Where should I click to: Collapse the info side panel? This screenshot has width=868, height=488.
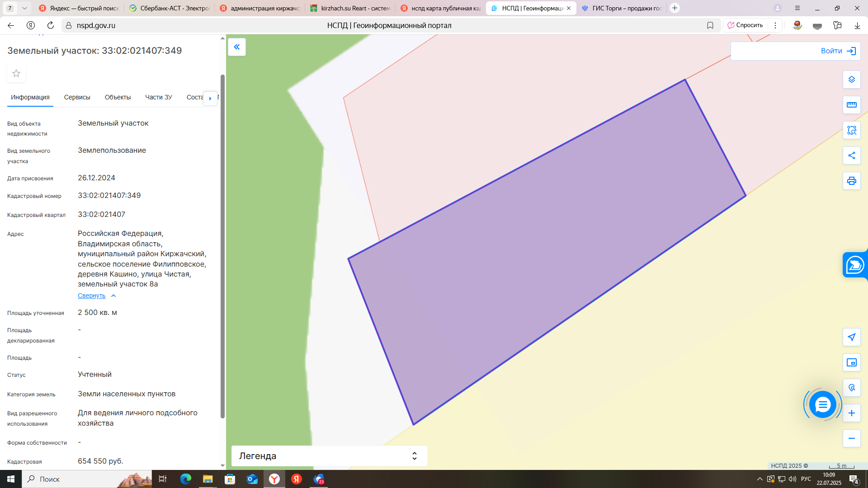coord(236,47)
